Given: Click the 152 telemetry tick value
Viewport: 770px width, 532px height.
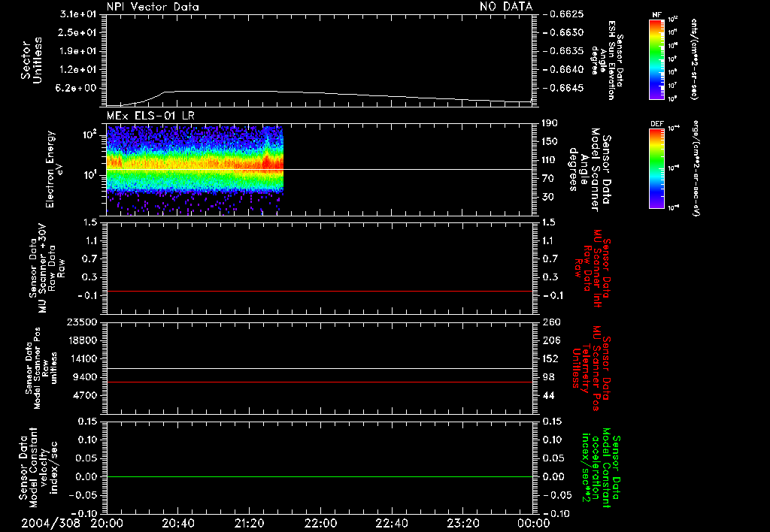Looking at the screenshot, I should pos(550,358).
